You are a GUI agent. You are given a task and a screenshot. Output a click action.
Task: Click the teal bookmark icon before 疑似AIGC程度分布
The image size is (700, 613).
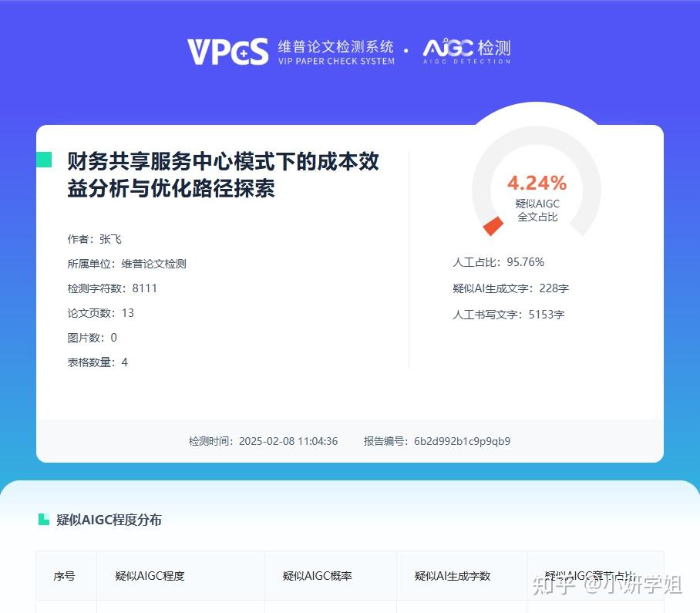[44, 519]
